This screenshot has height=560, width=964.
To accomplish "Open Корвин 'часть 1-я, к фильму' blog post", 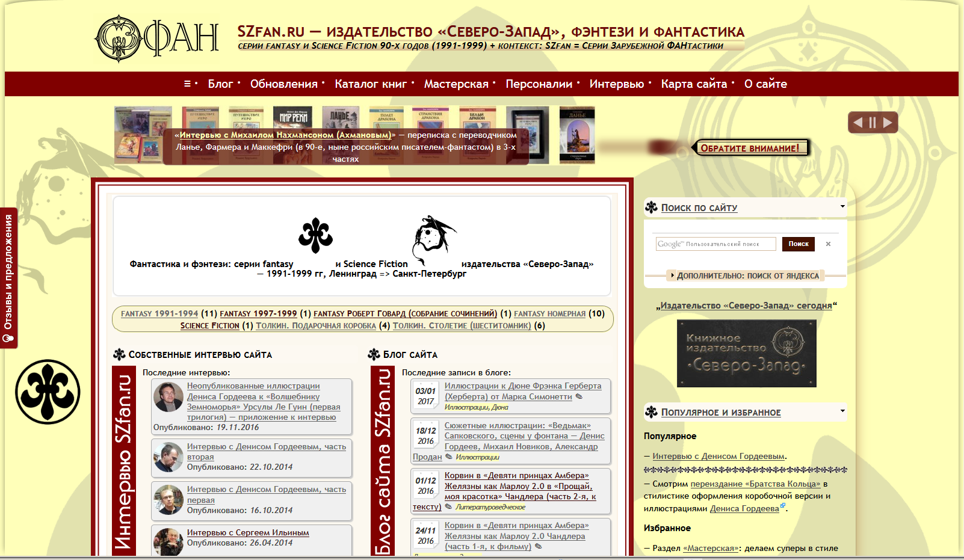I will [516, 536].
